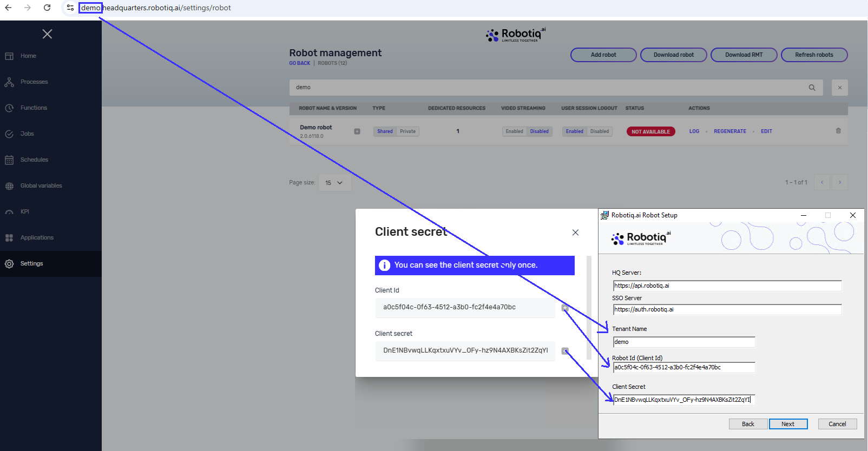
Task: Click EDIT for Demo robot
Action: (x=766, y=131)
